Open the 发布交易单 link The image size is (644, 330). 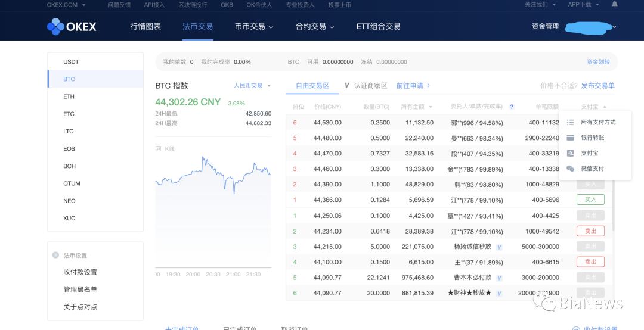[x=597, y=86]
